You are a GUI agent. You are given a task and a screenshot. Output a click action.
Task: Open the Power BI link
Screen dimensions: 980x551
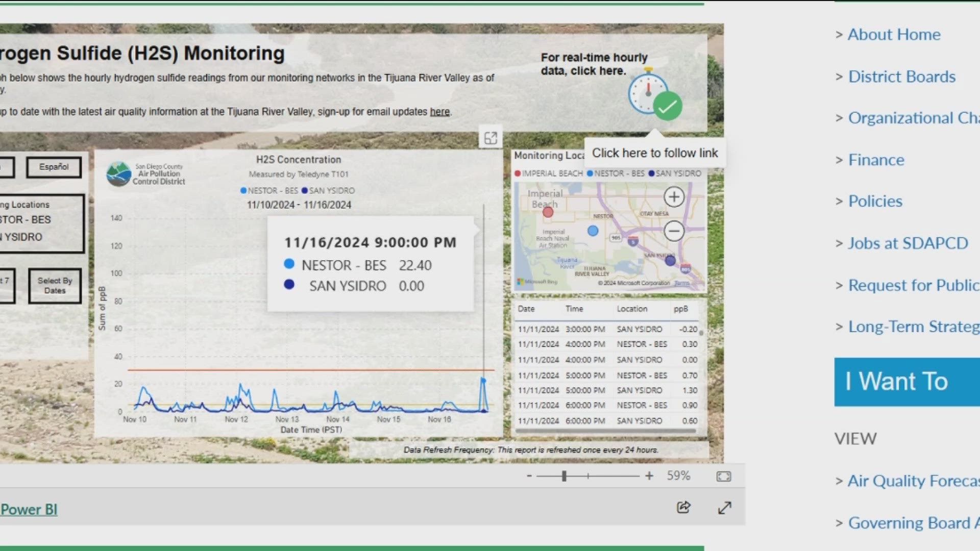pos(29,509)
